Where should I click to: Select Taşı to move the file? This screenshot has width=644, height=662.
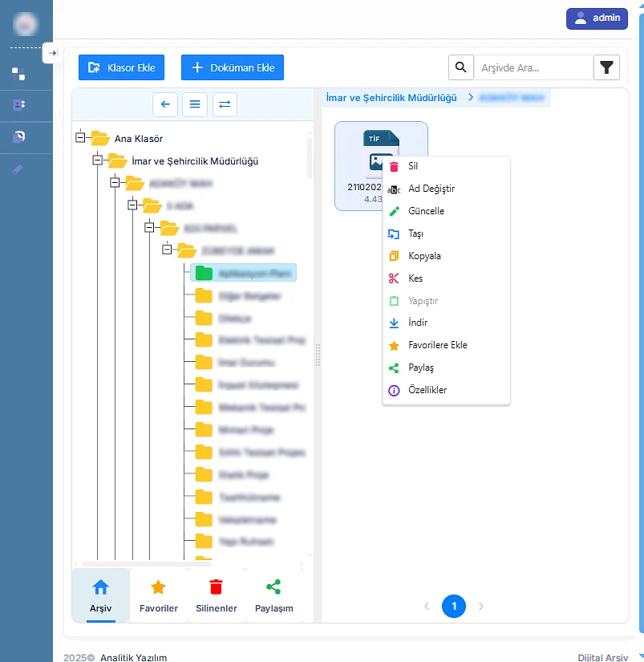(x=446, y=234)
